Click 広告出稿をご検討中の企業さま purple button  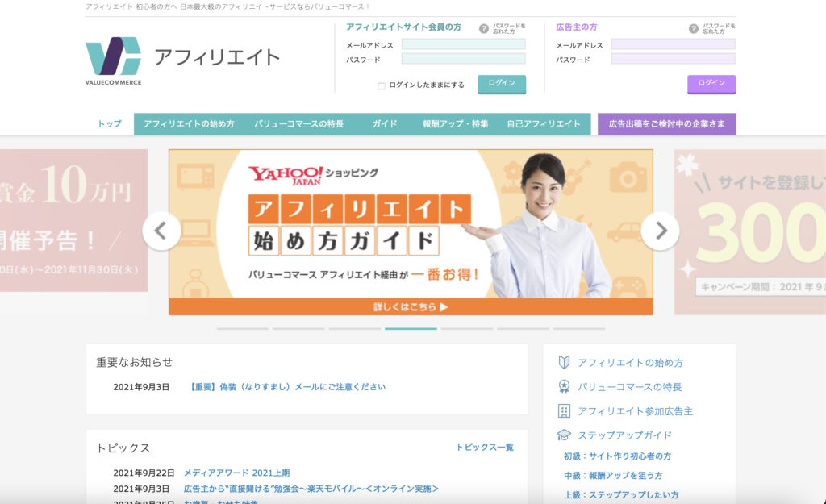point(666,123)
